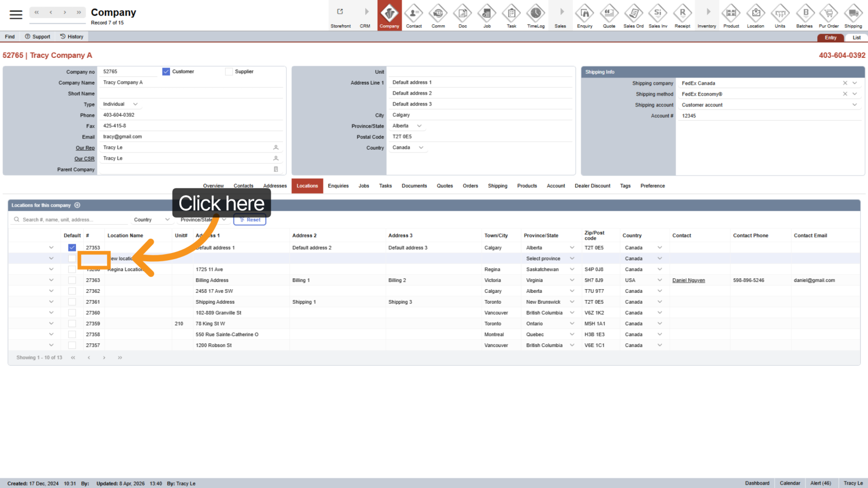Open the Contact module
The width and height of the screenshot is (868, 488).
pos(414,15)
